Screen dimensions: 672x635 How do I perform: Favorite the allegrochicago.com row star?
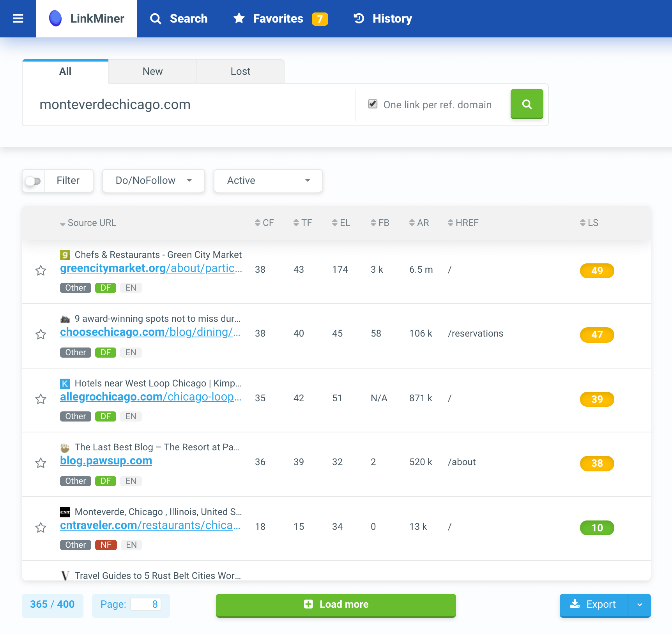click(41, 399)
